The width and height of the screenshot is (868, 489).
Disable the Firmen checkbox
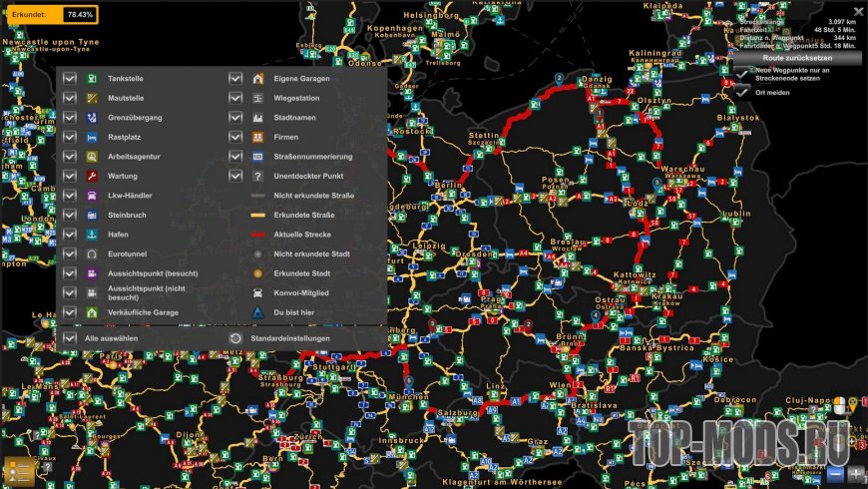pos(235,137)
